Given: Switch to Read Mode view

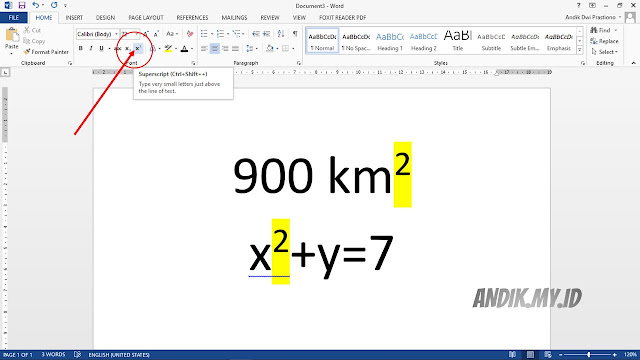Looking at the screenshot, I should point(512,355).
